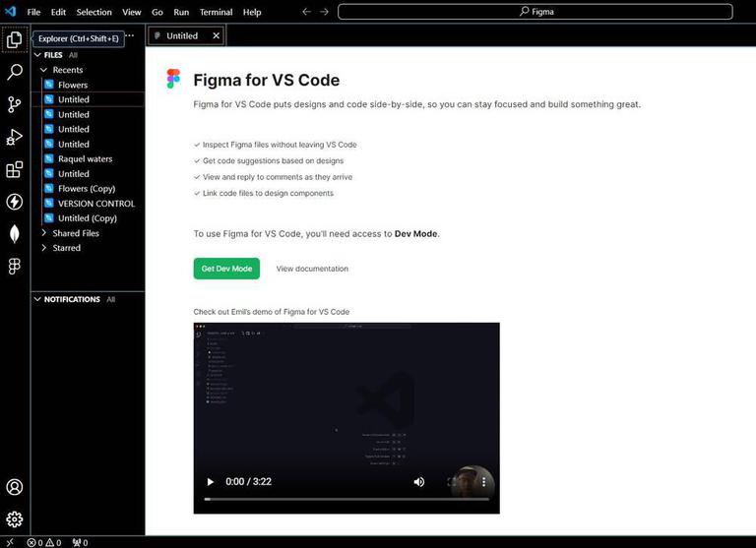756x548 pixels.
Task: Open the Go menu
Action: (x=157, y=12)
